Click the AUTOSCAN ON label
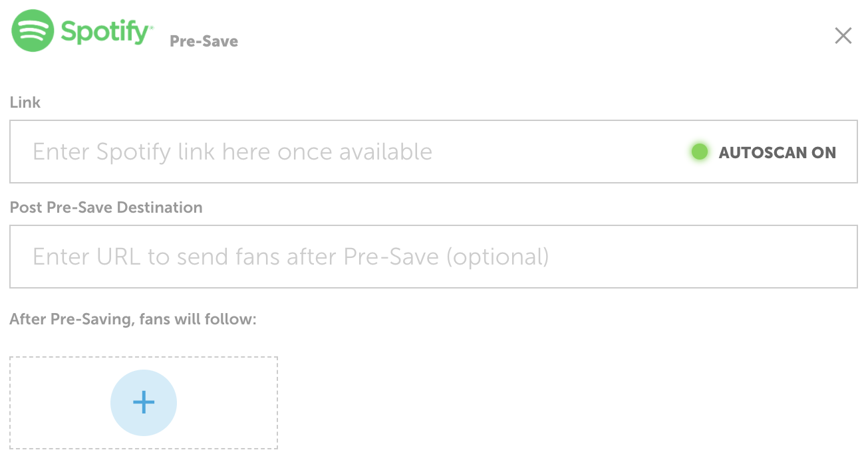Viewport: 868px width, 464px height. click(x=778, y=152)
